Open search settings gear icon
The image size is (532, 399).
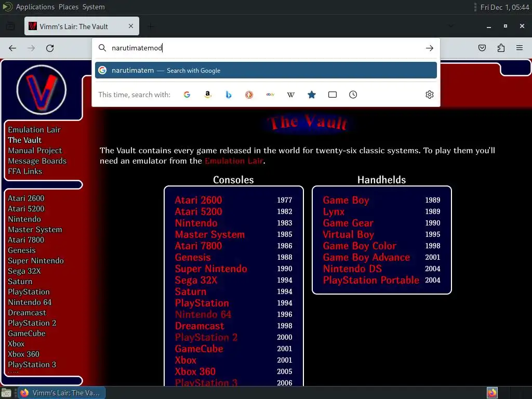[x=430, y=95]
